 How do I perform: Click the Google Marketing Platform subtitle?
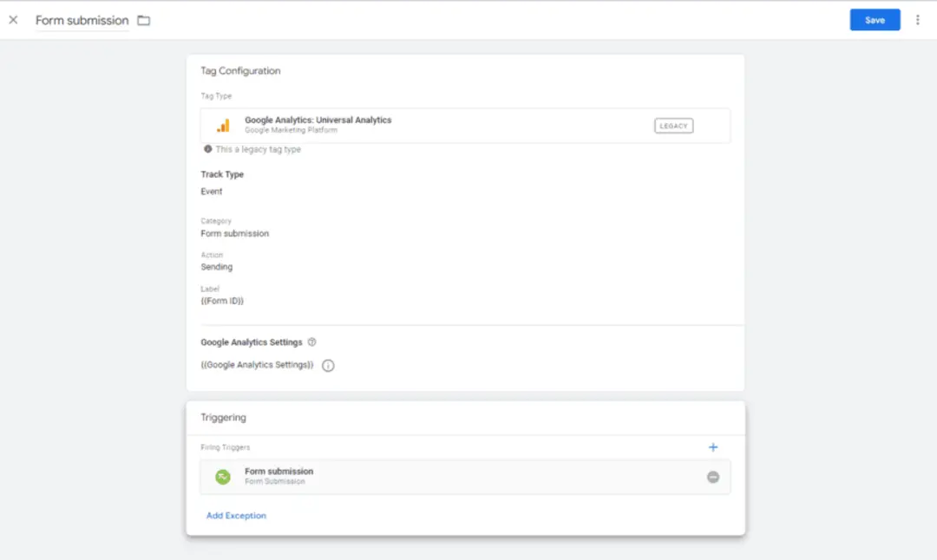pos(291,130)
